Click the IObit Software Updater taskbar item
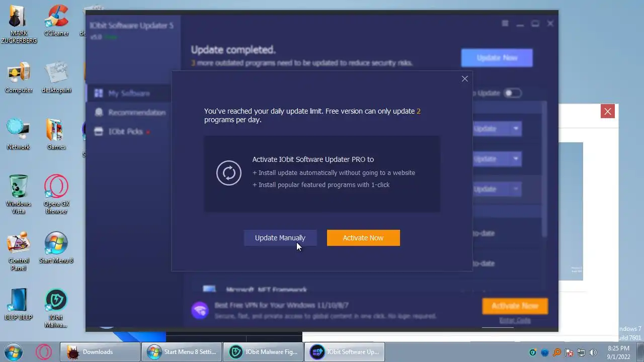The width and height of the screenshot is (644, 362). pyautogui.click(x=345, y=352)
